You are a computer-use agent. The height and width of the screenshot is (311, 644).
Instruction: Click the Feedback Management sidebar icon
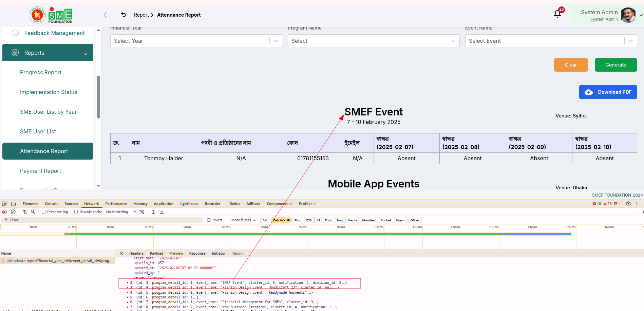[x=15, y=33]
